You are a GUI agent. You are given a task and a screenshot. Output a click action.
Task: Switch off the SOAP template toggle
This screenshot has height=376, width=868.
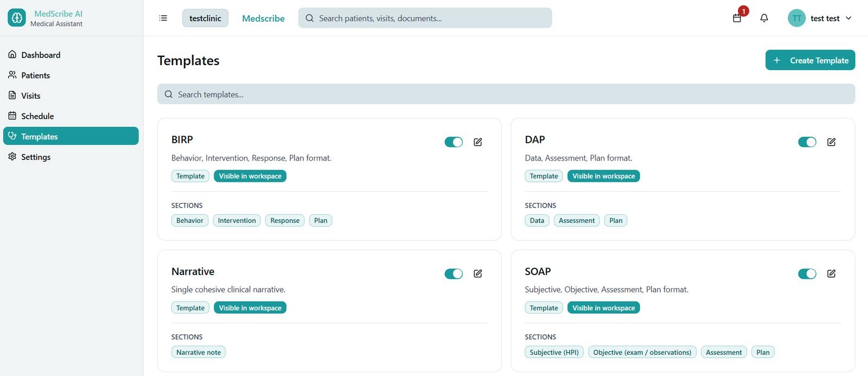pyautogui.click(x=807, y=273)
